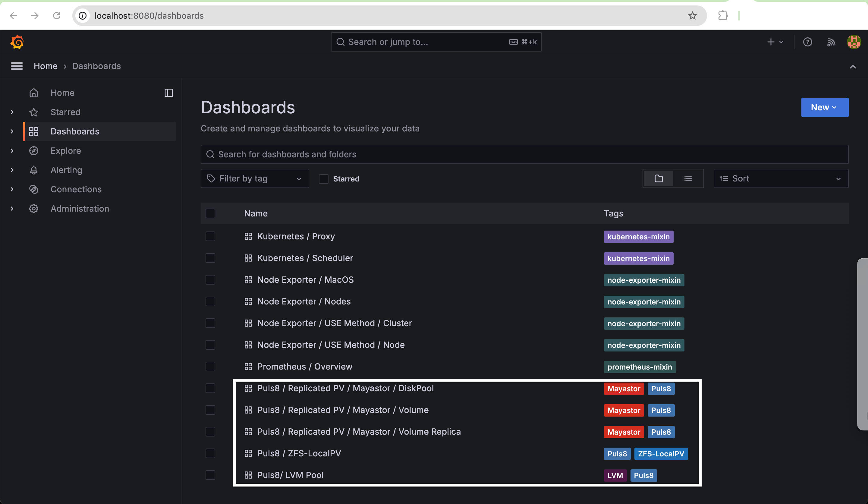Go to Home in the sidebar
The image size is (868, 504).
click(x=62, y=93)
